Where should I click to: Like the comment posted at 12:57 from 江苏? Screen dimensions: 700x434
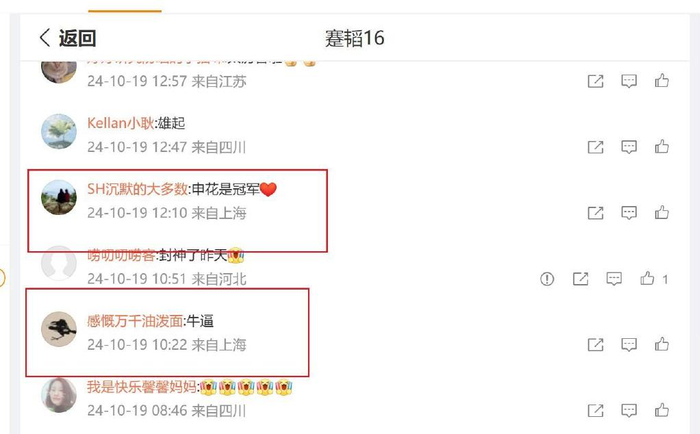662,81
